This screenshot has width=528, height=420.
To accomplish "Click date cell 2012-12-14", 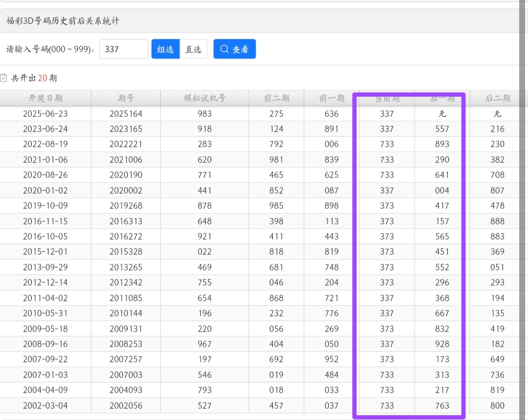I will point(45,283).
